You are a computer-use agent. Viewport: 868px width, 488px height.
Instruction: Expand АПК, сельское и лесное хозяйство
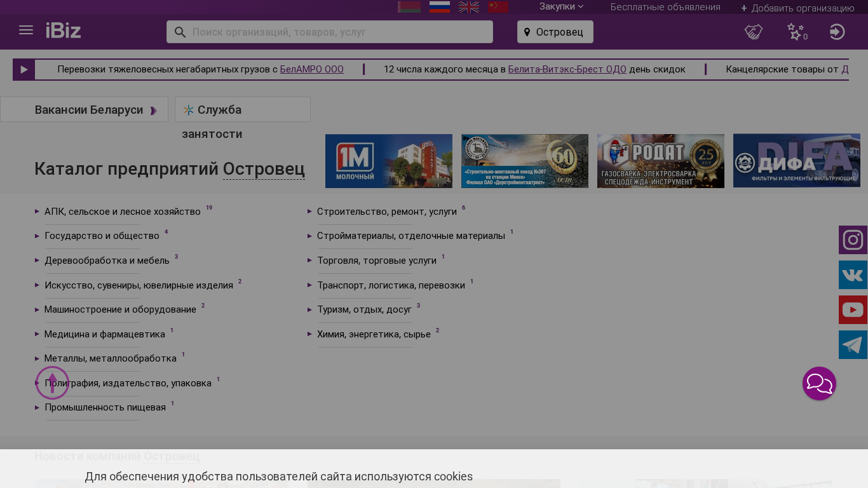pyautogui.click(x=123, y=212)
